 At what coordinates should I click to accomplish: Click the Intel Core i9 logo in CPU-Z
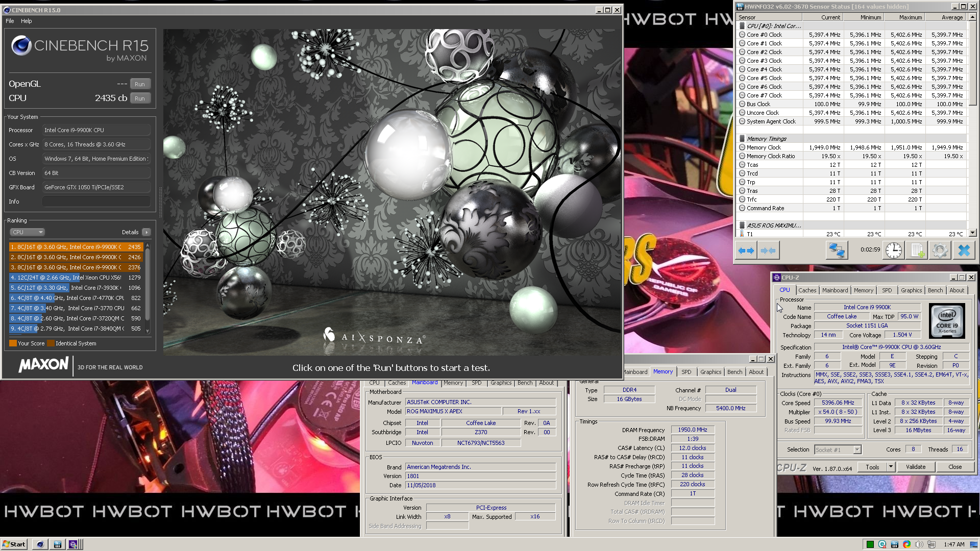tap(947, 321)
